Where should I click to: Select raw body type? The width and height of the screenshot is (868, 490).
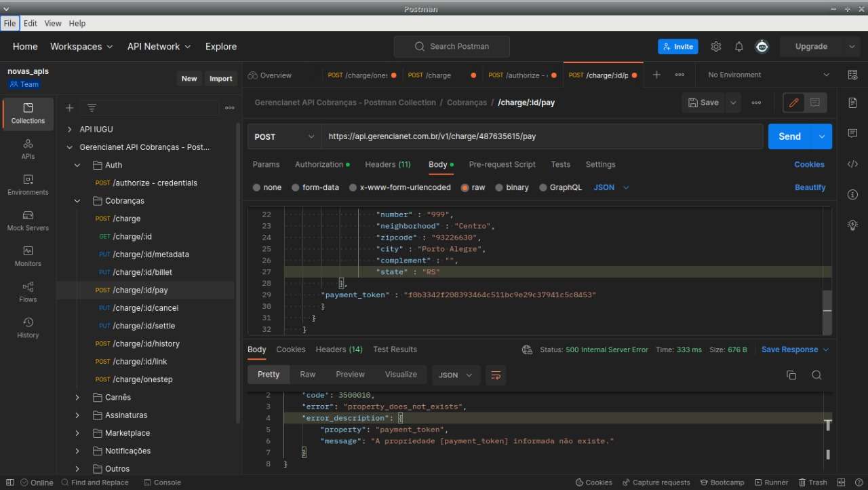click(x=465, y=187)
